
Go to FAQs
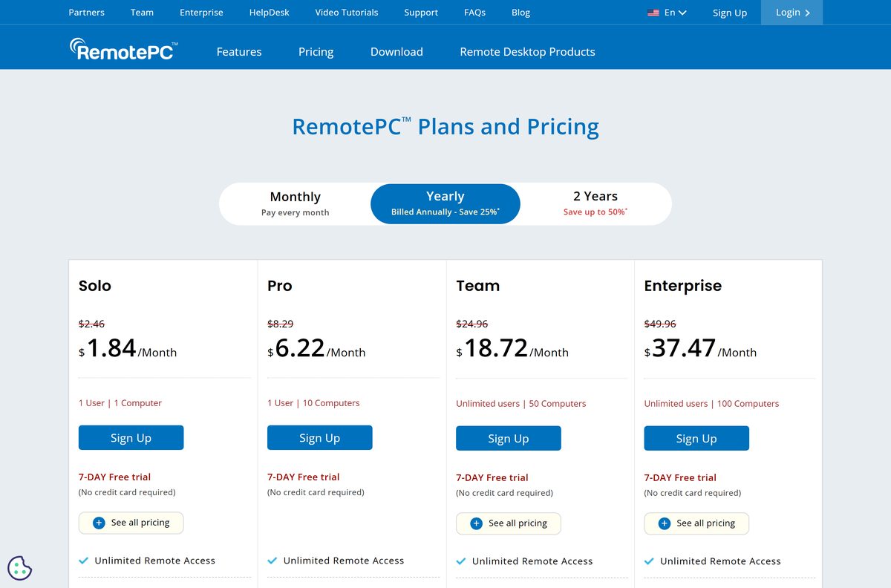[x=474, y=13]
